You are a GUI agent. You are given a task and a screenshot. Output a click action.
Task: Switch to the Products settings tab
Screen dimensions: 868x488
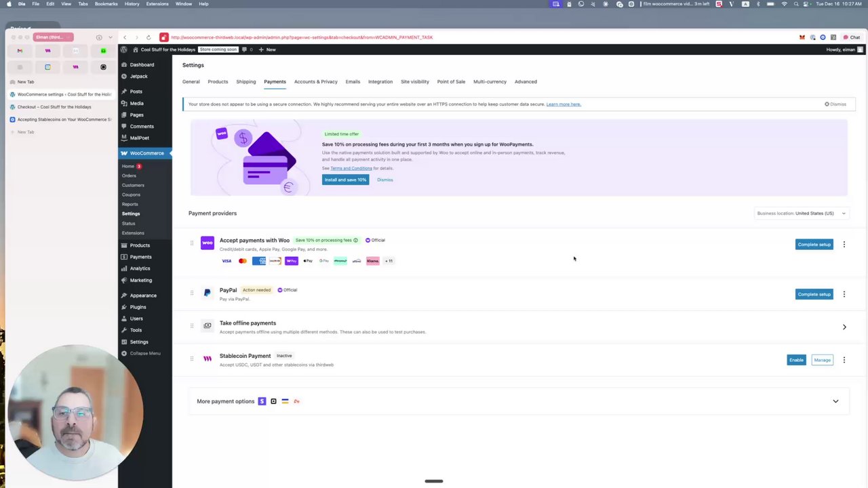(x=218, y=81)
